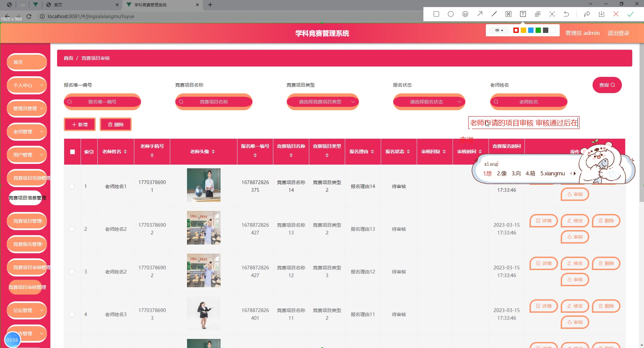The width and height of the screenshot is (644, 348).
Task: Open the font size 中 dropdown
Action: coord(499,31)
